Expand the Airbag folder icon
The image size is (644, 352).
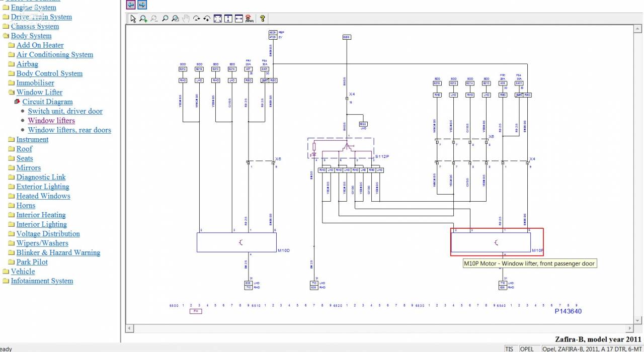coord(12,64)
